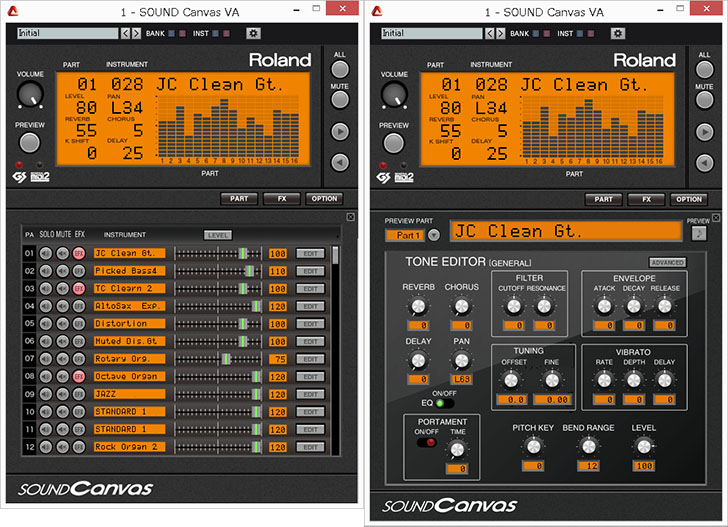This screenshot has width=728, height=527.
Task: Open settings gear in right window
Action: (x=618, y=33)
